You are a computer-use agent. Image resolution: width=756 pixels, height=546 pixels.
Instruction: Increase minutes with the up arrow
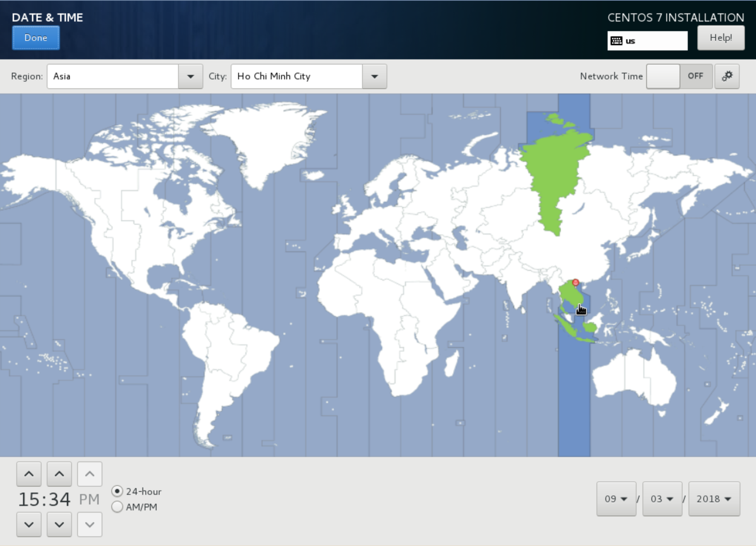(x=59, y=474)
